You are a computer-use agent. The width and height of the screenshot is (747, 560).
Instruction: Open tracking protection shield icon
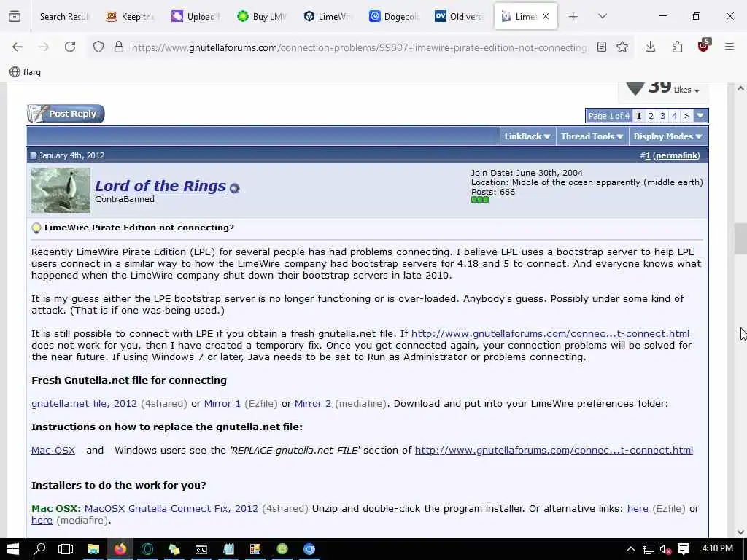(98, 47)
